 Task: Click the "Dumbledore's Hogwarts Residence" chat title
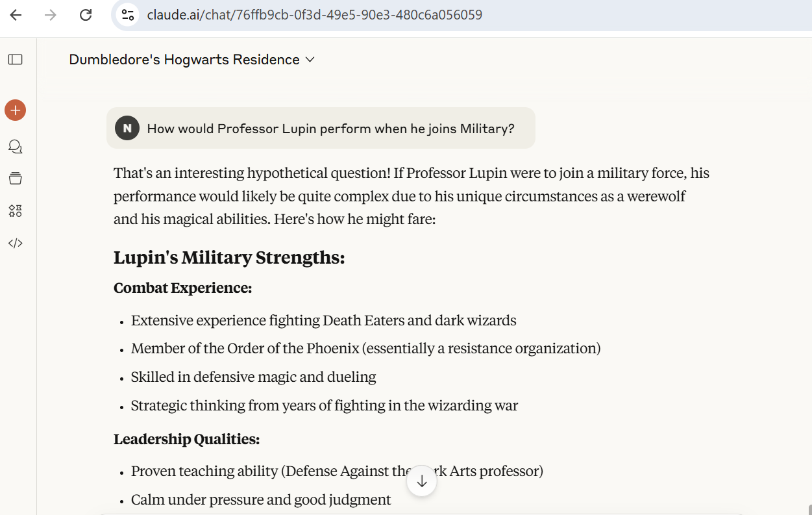point(184,60)
